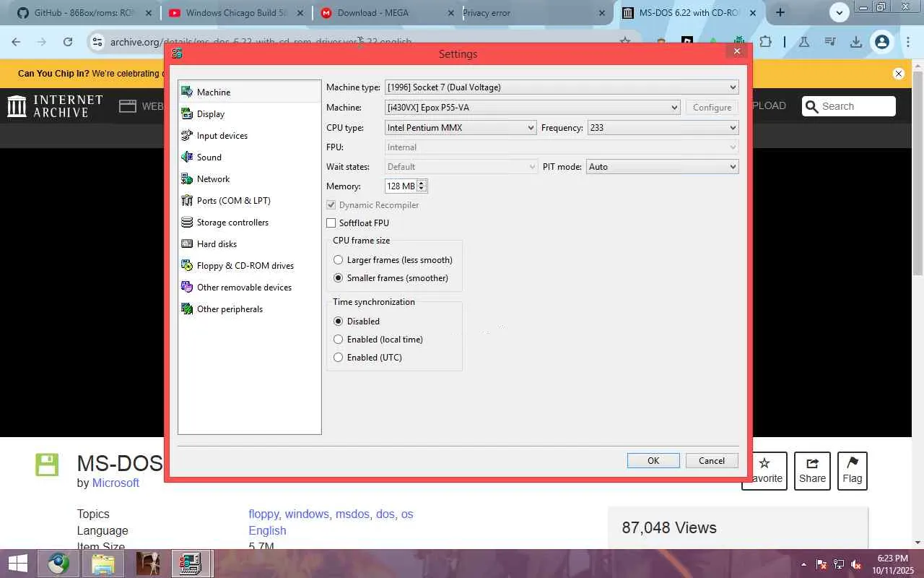
Task: Open the FPU dropdown
Action: (562, 147)
